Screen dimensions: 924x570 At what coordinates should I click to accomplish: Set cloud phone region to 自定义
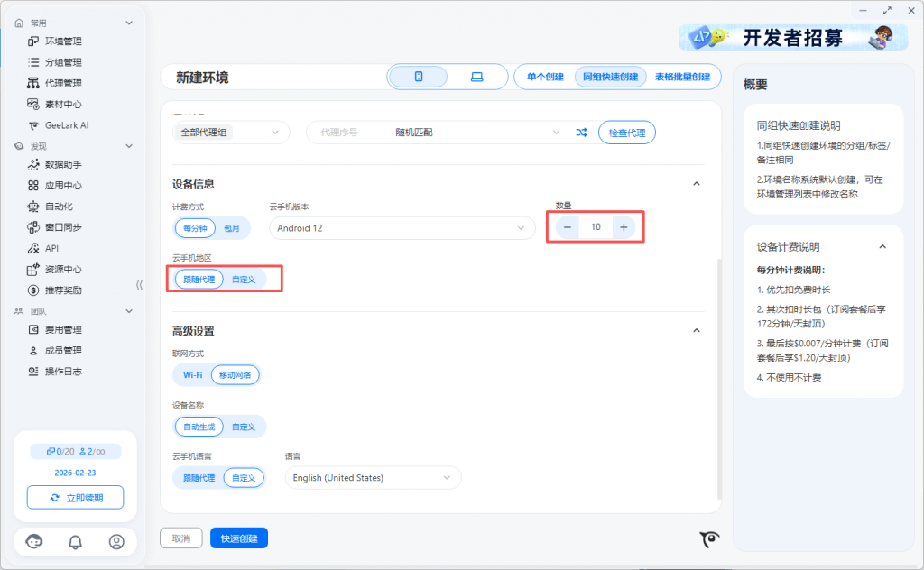coord(243,280)
